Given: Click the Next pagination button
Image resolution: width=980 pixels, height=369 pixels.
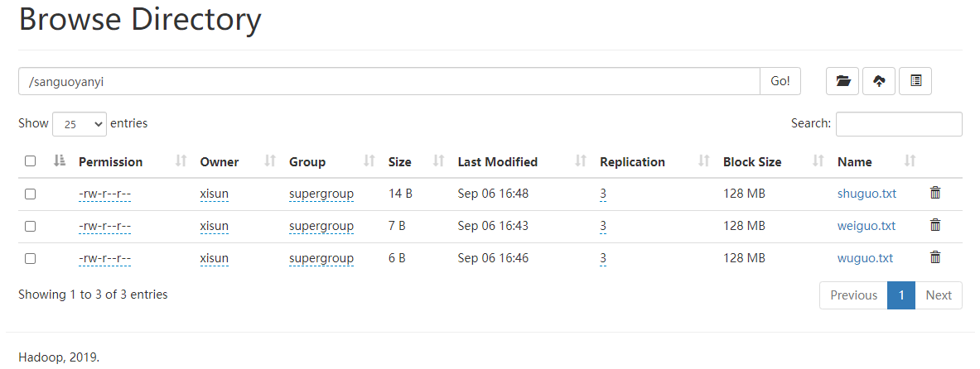Looking at the screenshot, I should tap(939, 295).
